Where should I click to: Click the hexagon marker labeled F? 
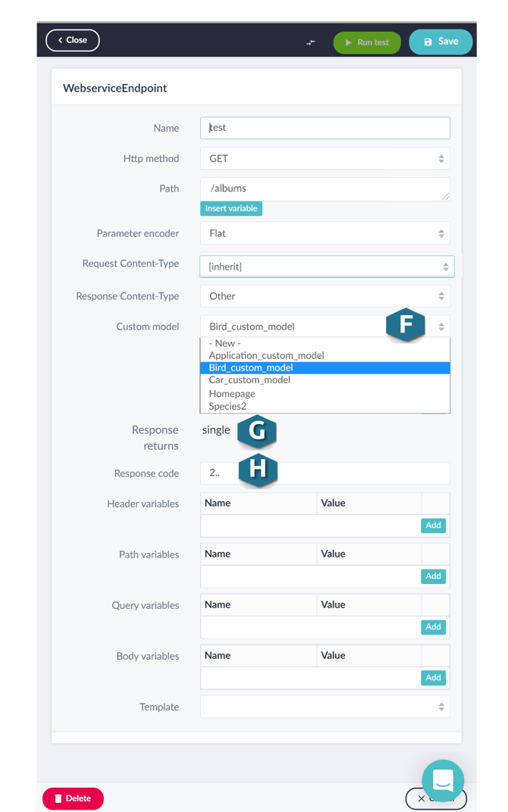click(x=406, y=325)
